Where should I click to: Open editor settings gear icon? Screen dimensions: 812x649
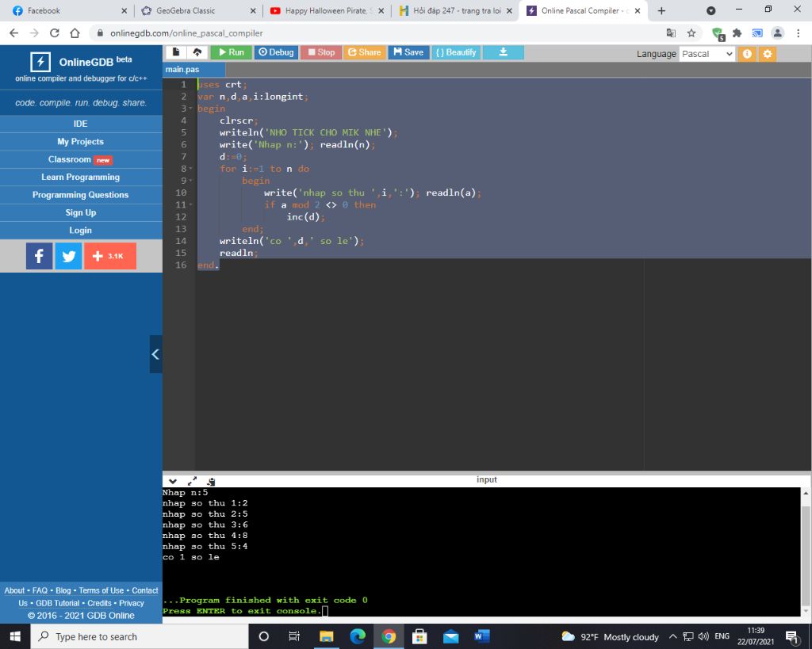click(x=768, y=54)
